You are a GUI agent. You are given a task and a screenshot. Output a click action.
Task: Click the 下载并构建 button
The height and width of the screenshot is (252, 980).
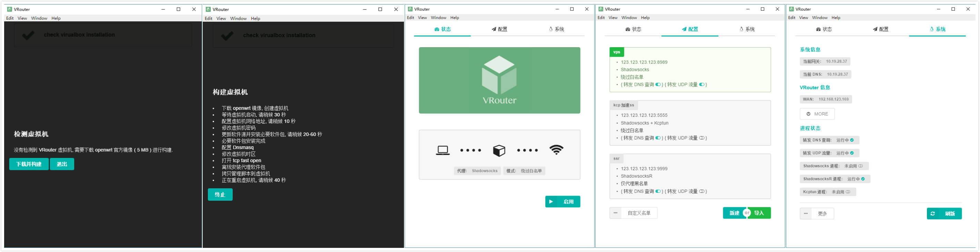click(29, 164)
